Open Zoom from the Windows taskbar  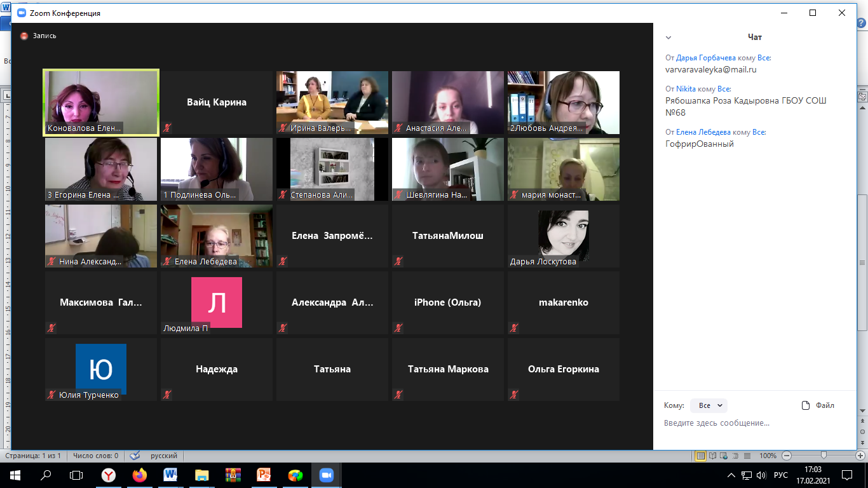tap(327, 475)
